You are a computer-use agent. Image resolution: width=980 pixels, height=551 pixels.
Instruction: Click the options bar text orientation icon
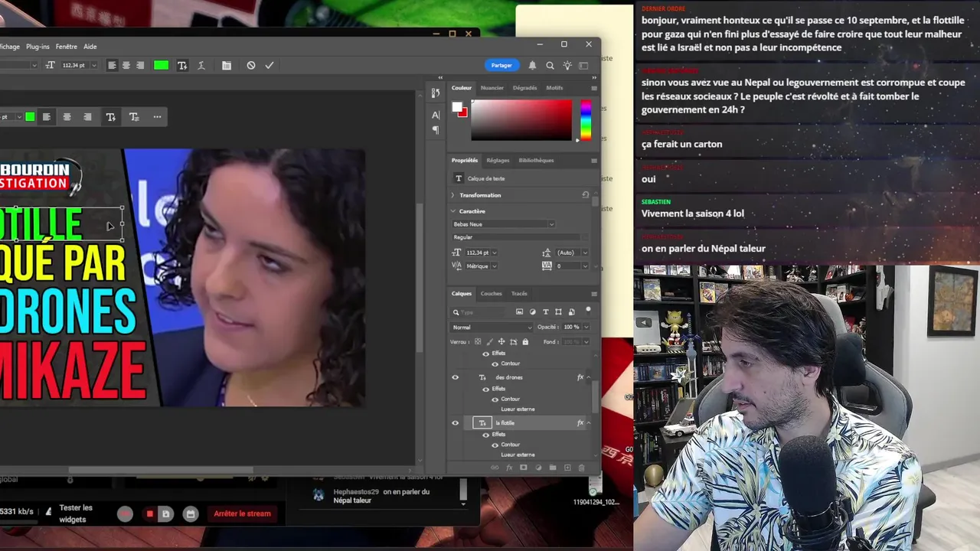pyautogui.click(x=182, y=66)
